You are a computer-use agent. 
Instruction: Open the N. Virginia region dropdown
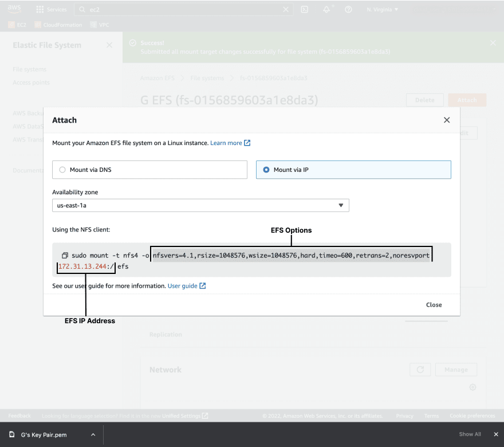click(383, 10)
